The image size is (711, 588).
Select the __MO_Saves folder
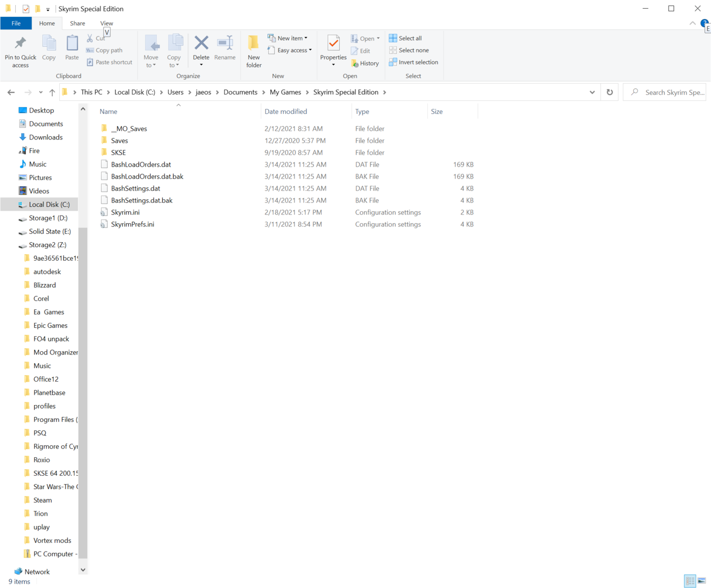tap(129, 128)
